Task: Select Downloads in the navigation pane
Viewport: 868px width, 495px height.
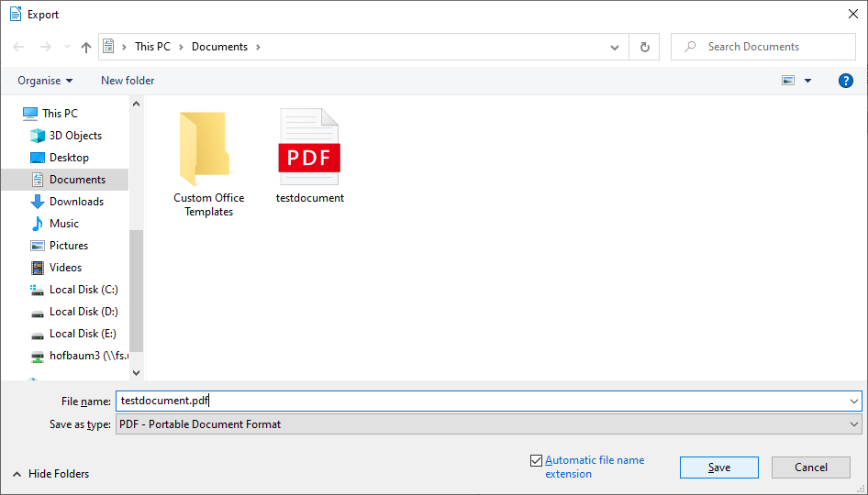Action: (x=76, y=202)
